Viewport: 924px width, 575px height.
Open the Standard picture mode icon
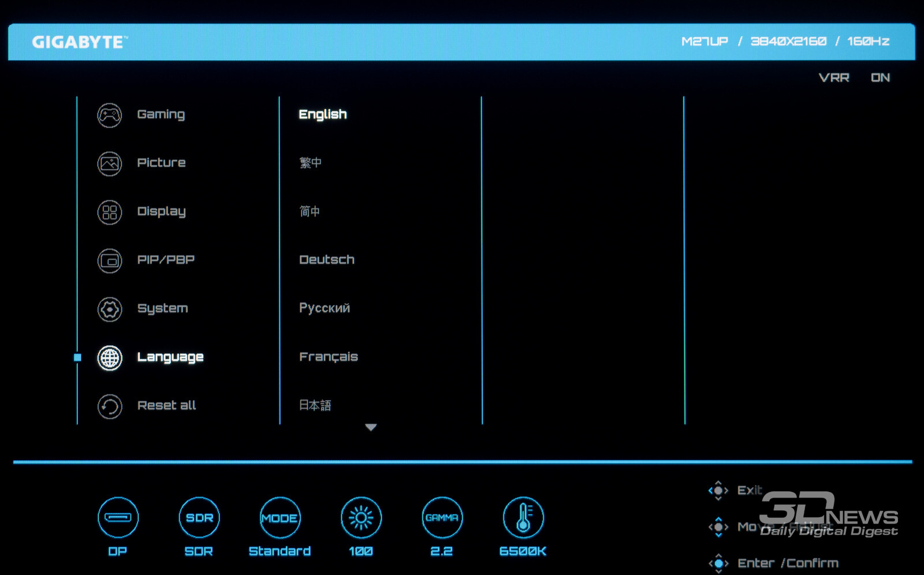point(280,517)
